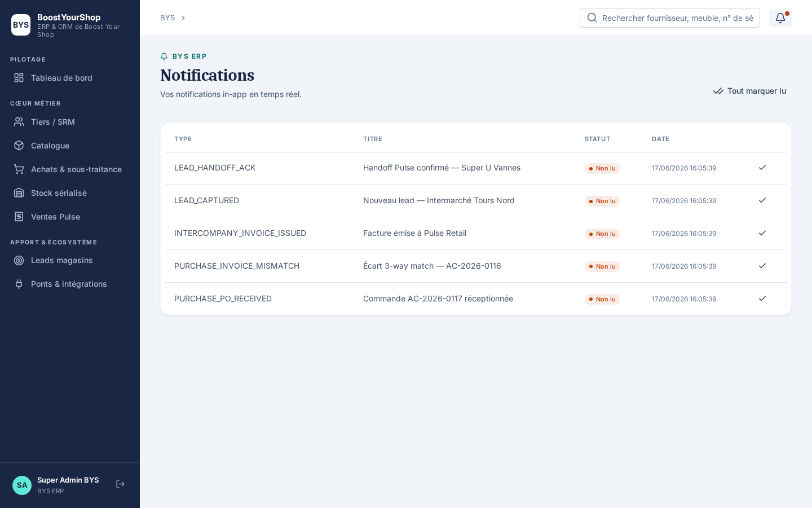Click title Facture émise à Pulse Retail
Image resolution: width=812 pixels, height=508 pixels.
(x=414, y=233)
